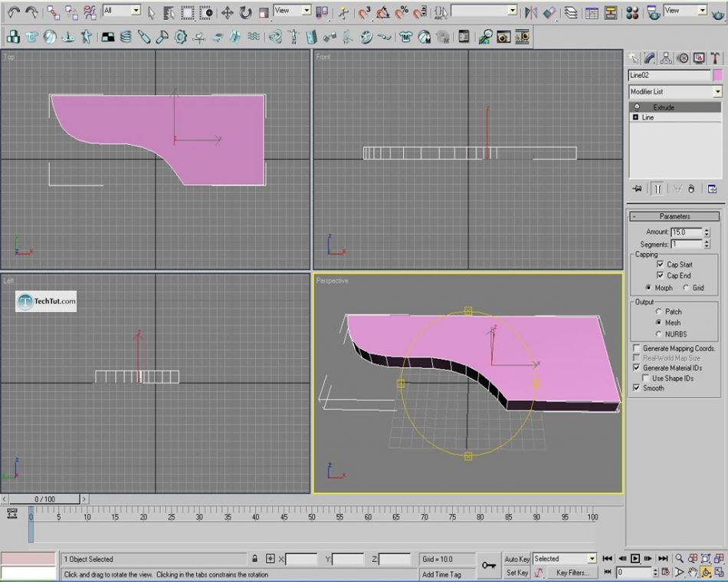
Task: Click the Amount spinner arrows
Action: (x=707, y=232)
